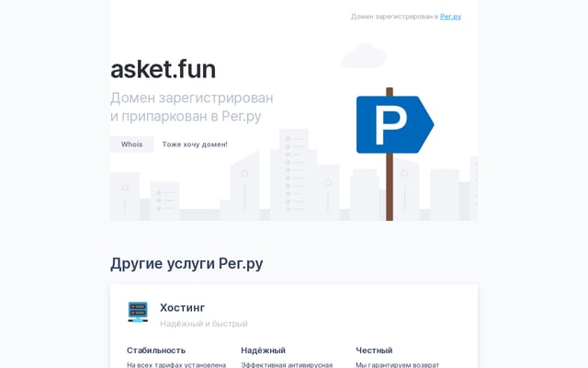
Task: Click the hosting server icon
Action: tap(138, 312)
